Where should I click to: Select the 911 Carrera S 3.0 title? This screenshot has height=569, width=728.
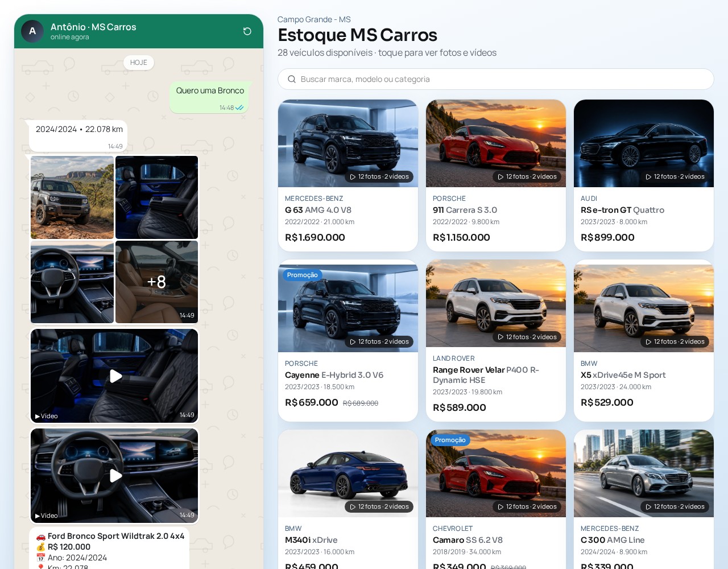click(465, 210)
